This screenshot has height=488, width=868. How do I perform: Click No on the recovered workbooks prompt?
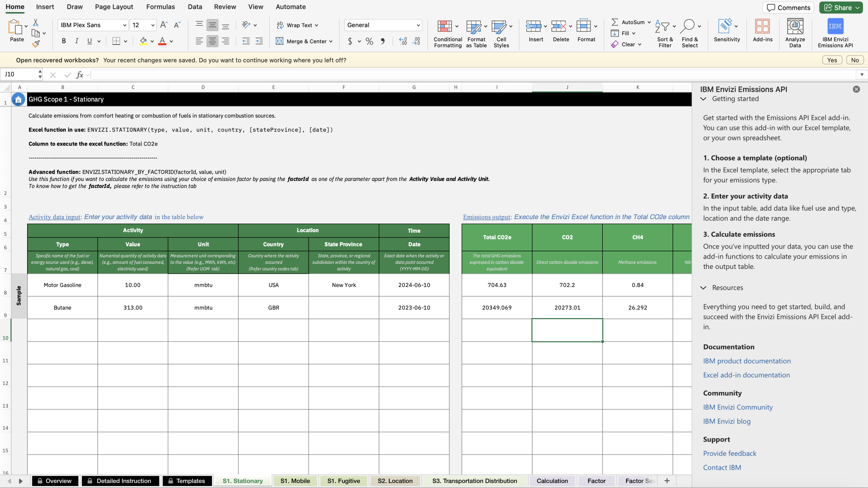click(x=855, y=60)
